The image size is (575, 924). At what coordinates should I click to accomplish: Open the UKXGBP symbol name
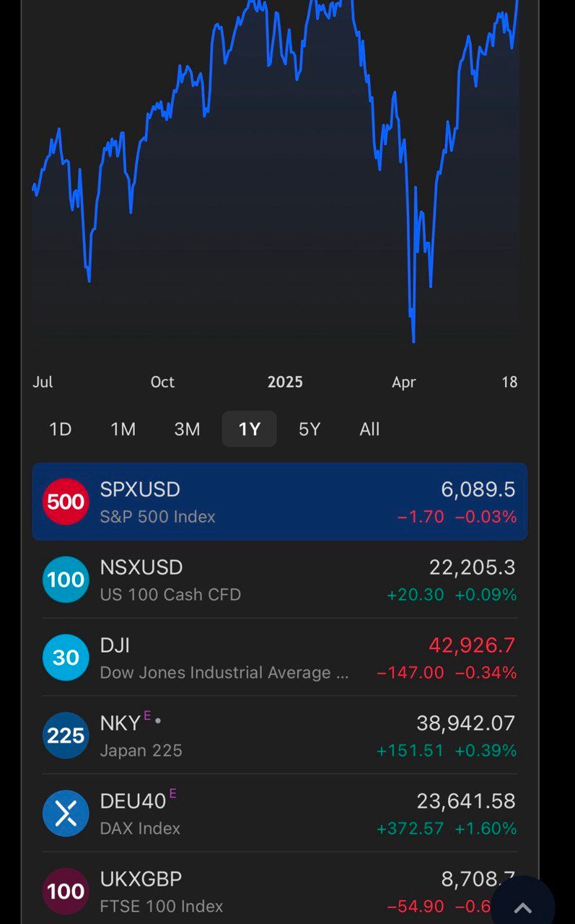point(141,879)
